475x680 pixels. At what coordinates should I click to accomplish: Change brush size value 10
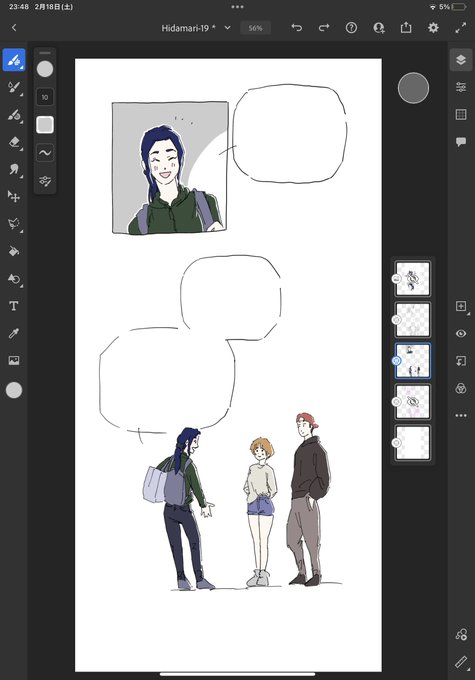tap(45, 97)
